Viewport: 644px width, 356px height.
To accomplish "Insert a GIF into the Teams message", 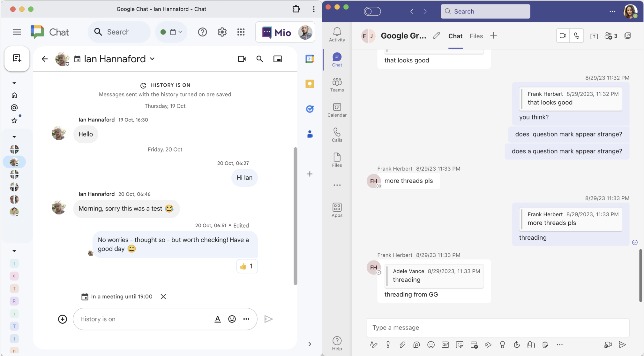I will [445, 344].
